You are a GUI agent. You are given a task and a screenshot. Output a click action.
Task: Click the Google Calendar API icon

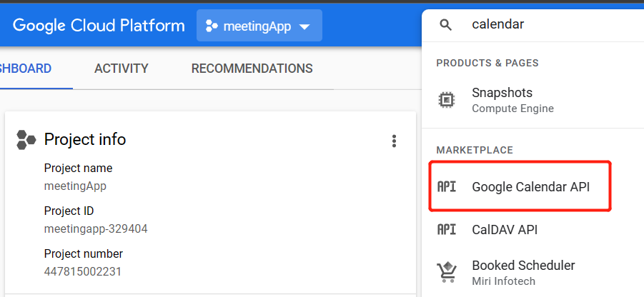447,187
